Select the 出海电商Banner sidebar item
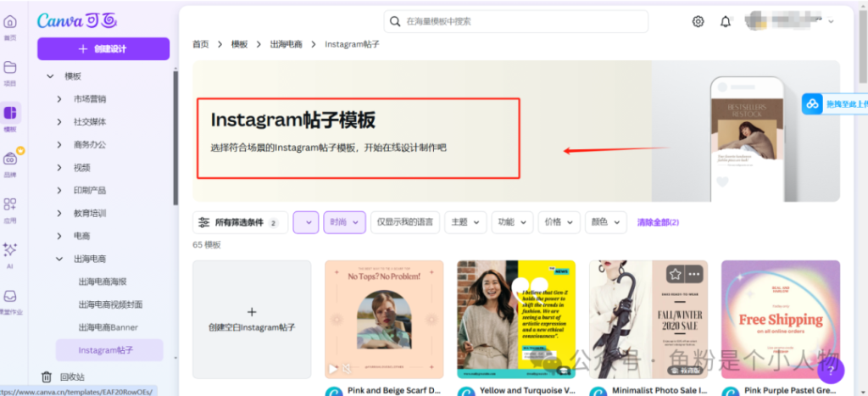Viewport: 868px width, 396px height. 108,327
